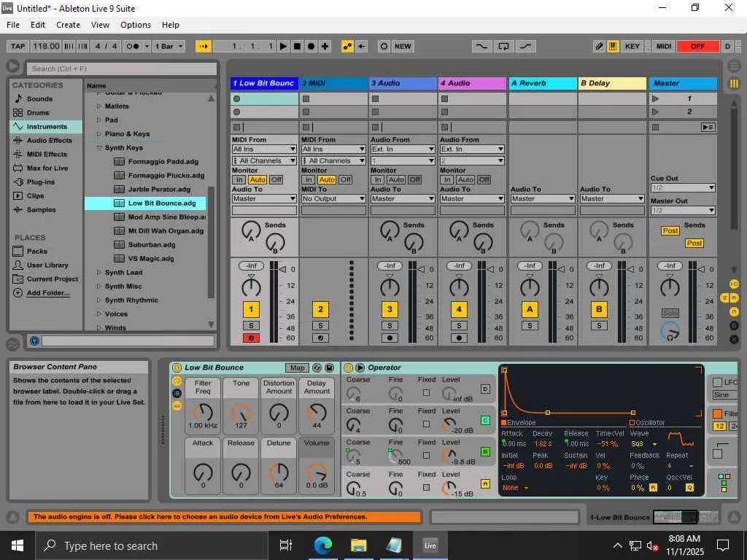747x560 pixels.
Task: Toggle track activator 2
Action: [321, 309]
